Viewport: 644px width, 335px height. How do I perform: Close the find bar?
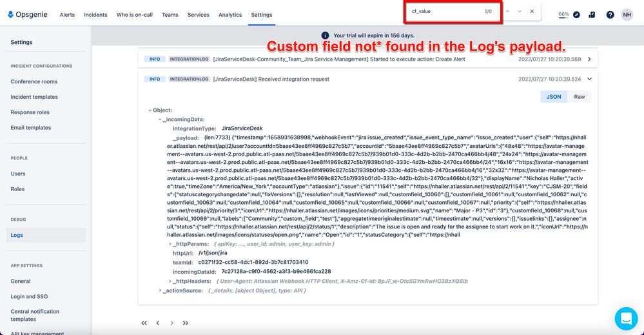tap(532, 12)
